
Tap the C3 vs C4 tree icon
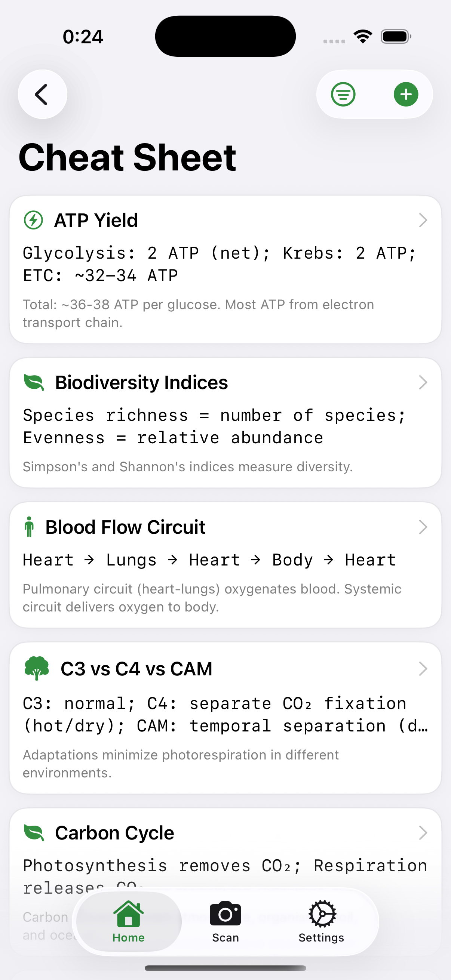coord(37,668)
